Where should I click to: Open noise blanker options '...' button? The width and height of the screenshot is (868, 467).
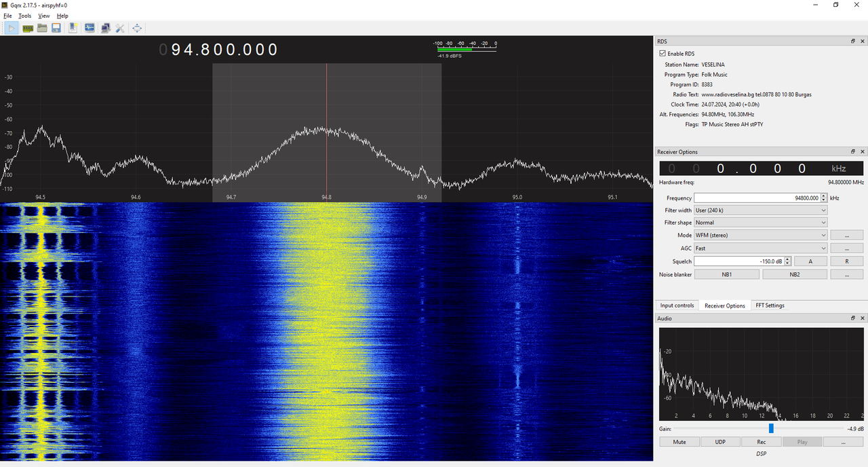[847, 274]
